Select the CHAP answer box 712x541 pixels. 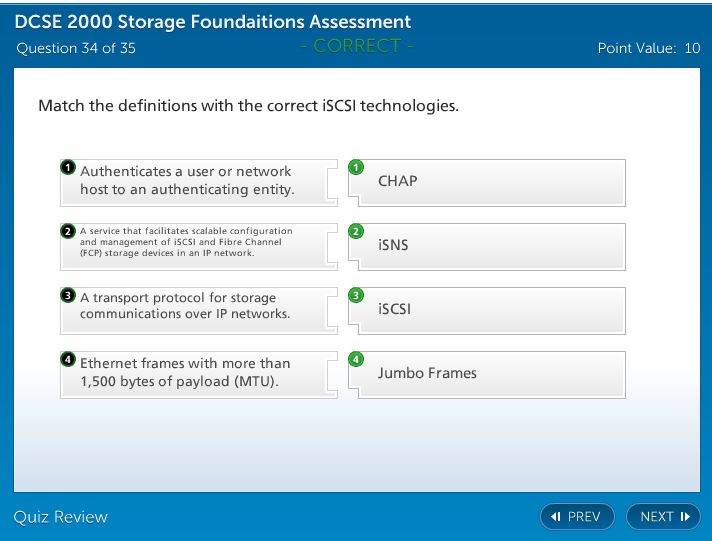point(490,182)
